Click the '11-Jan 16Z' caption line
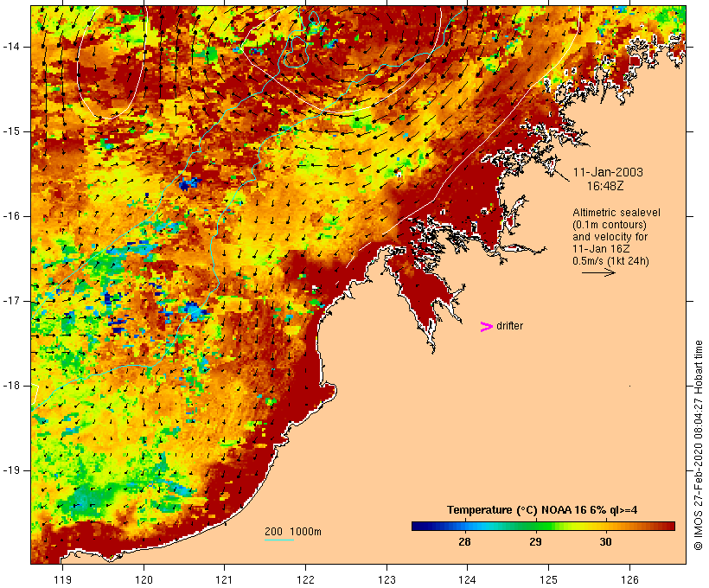Viewport: 709px width, 588px height. coord(601,249)
